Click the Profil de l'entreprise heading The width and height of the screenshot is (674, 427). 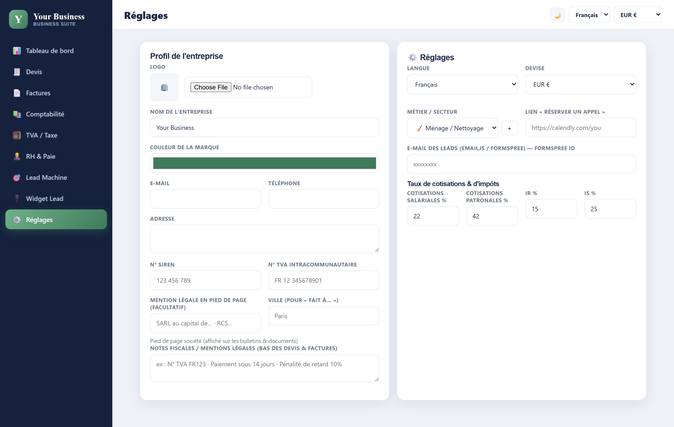[187, 56]
